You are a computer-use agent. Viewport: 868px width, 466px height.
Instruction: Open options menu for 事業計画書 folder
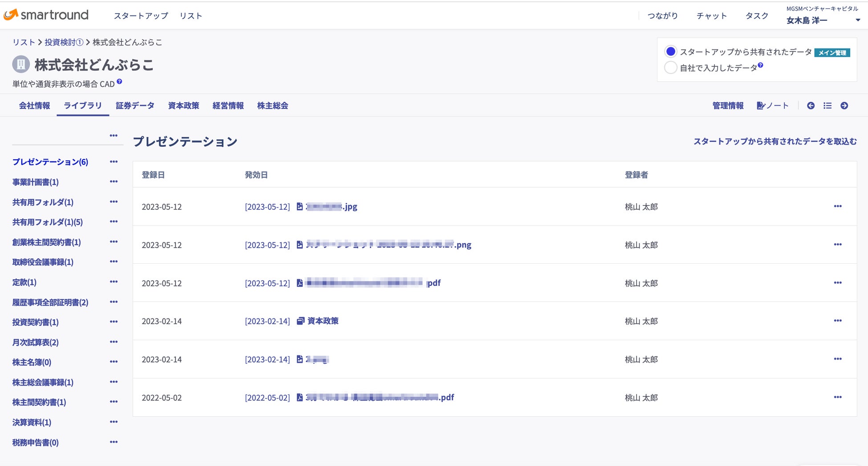click(114, 181)
